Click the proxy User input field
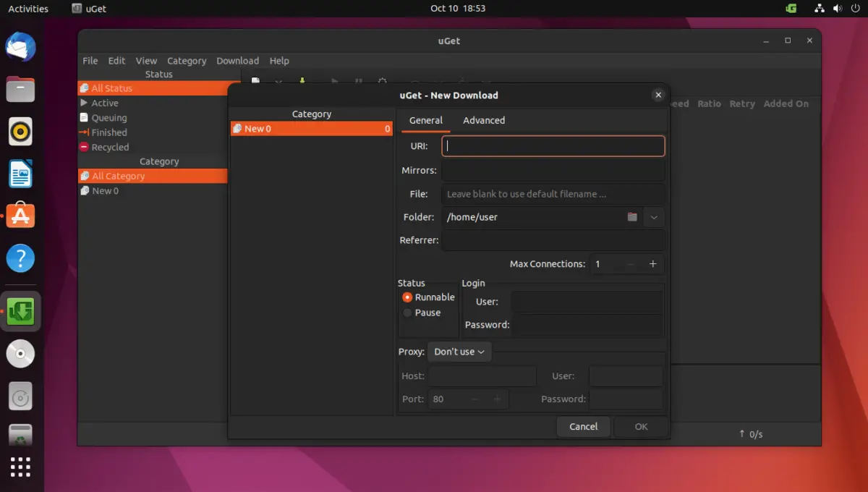Screen dimensions: 868x492 (626, 376)
